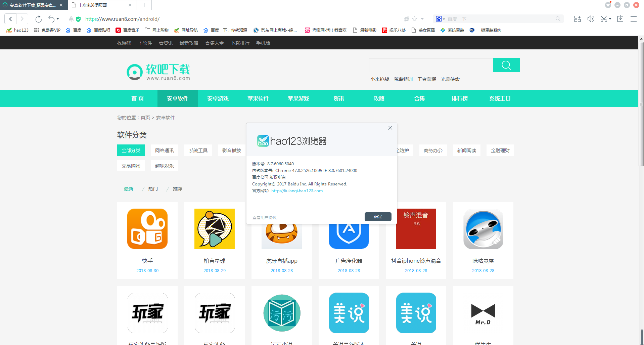Open the 安卓游戏 navigation tab
This screenshot has height=345, width=644.
218,98
